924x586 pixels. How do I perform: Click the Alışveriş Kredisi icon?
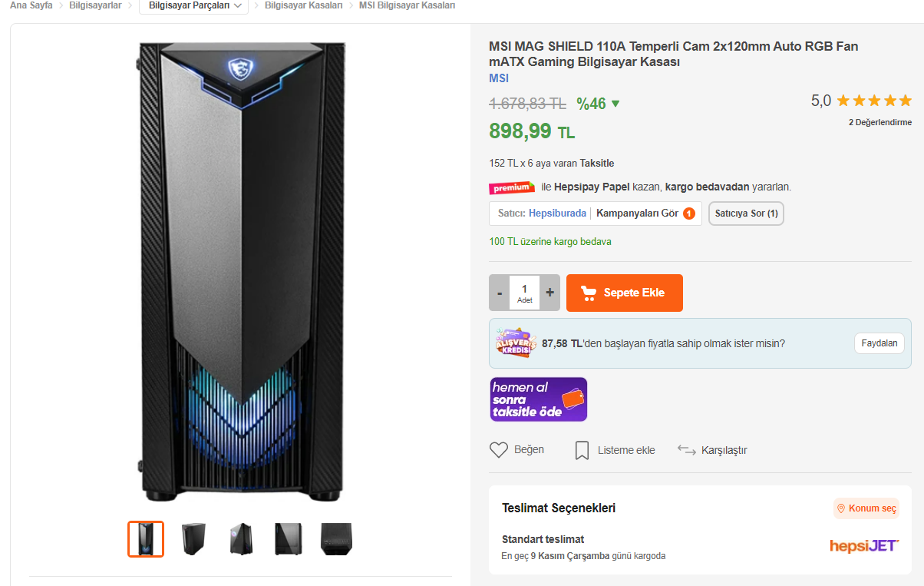pos(513,343)
